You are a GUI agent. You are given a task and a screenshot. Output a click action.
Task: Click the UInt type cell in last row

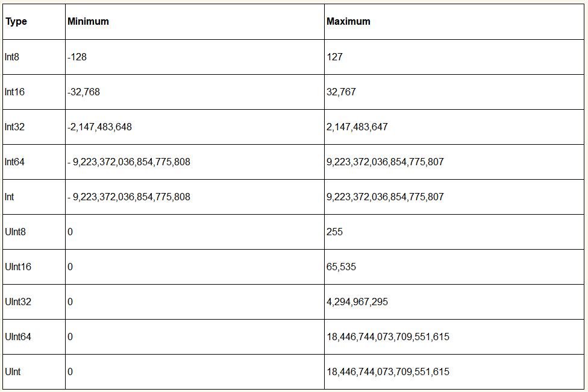[13, 371]
